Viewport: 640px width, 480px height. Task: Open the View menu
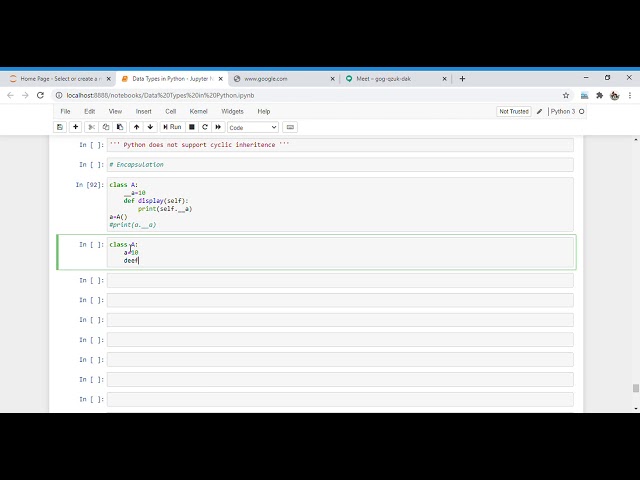(115, 111)
